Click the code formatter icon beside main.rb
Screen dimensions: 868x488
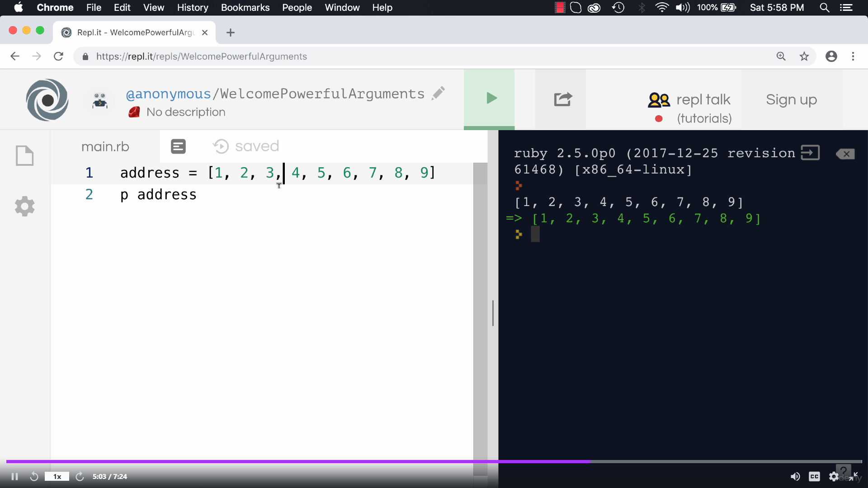pyautogui.click(x=178, y=146)
